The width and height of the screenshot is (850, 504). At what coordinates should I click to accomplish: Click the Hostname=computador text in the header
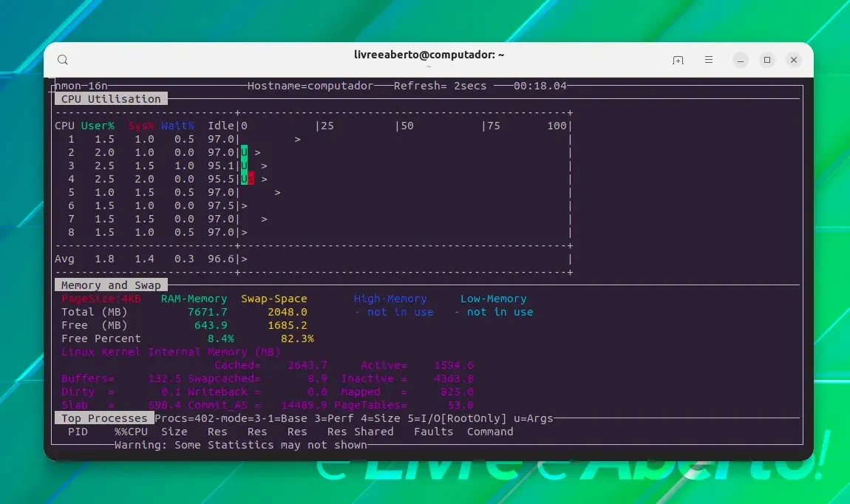[310, 86]
